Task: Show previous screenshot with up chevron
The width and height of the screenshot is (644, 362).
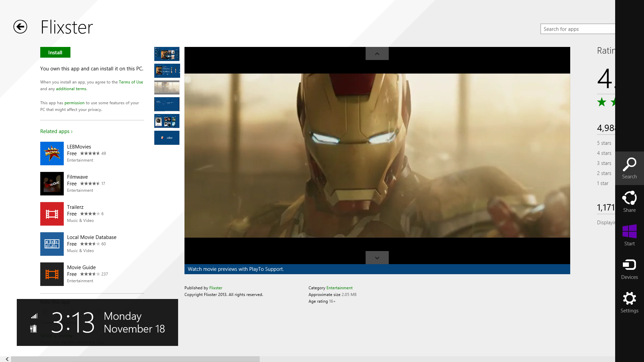Action: [x=377, y=54]
